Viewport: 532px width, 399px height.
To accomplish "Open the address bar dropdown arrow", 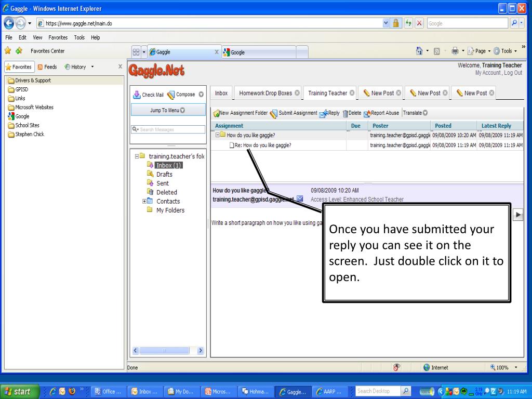I will (386, 23).
